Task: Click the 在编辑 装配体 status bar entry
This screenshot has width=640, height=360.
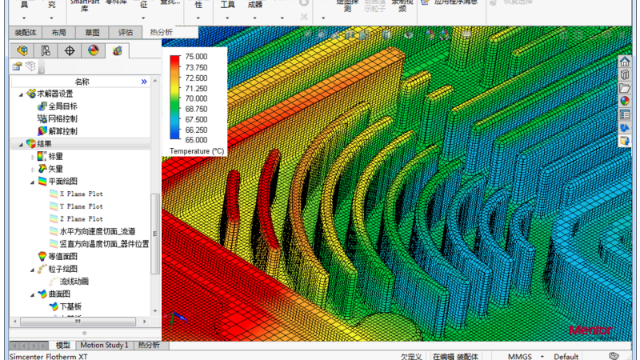Action: click(x=455, y=356)
